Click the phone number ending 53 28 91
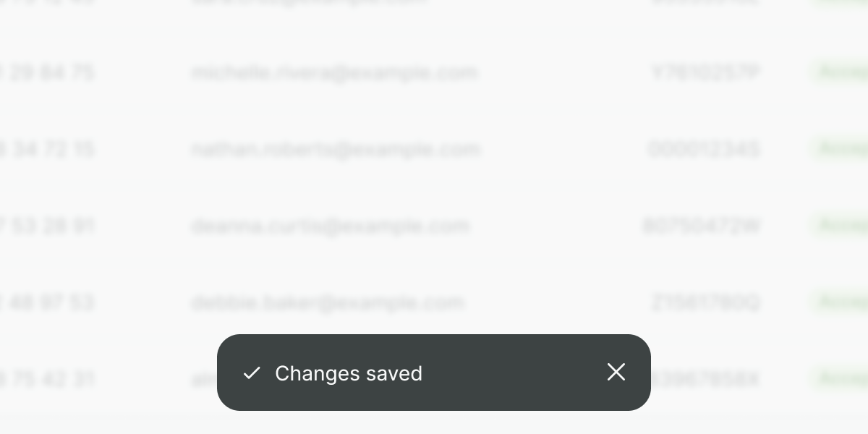868x434 pixels. tap(47, 226)
